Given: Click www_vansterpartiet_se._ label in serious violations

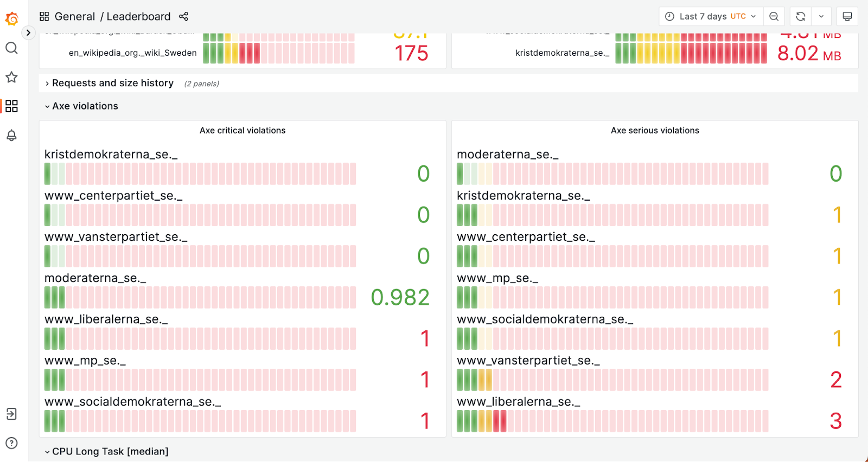Looking at the screenshot, I should click(528, 361).
